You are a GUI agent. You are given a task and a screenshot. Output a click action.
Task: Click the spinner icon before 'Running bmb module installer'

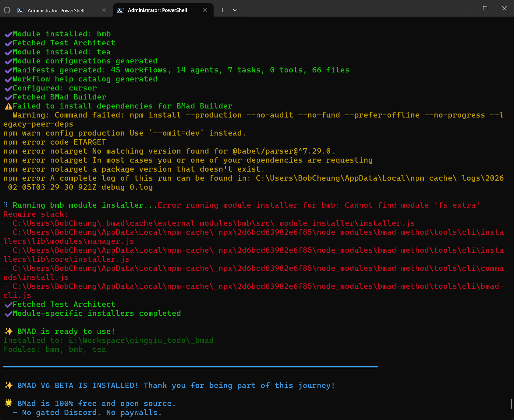[6, 205]
